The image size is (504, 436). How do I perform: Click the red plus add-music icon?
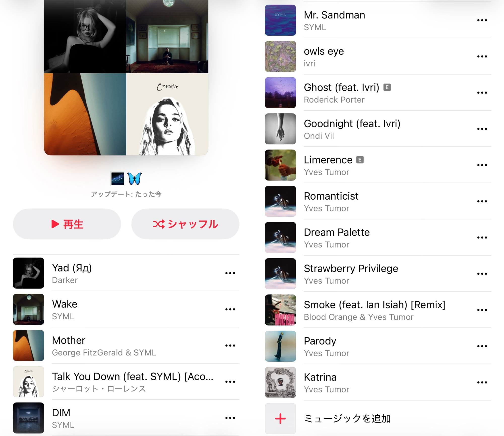point(280,419)
